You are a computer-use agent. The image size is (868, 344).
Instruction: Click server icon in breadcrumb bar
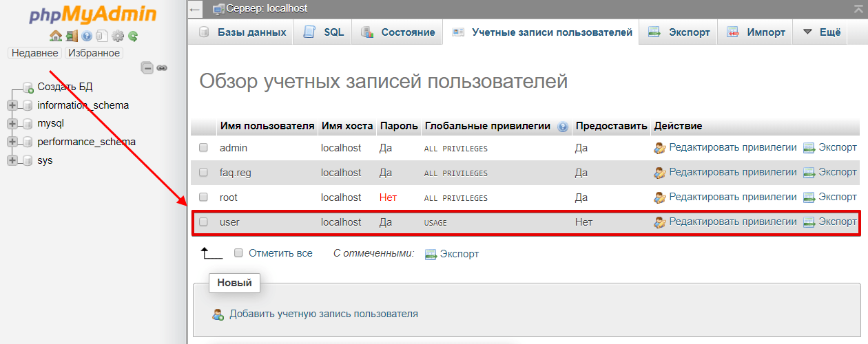click(x=219, y=9)
